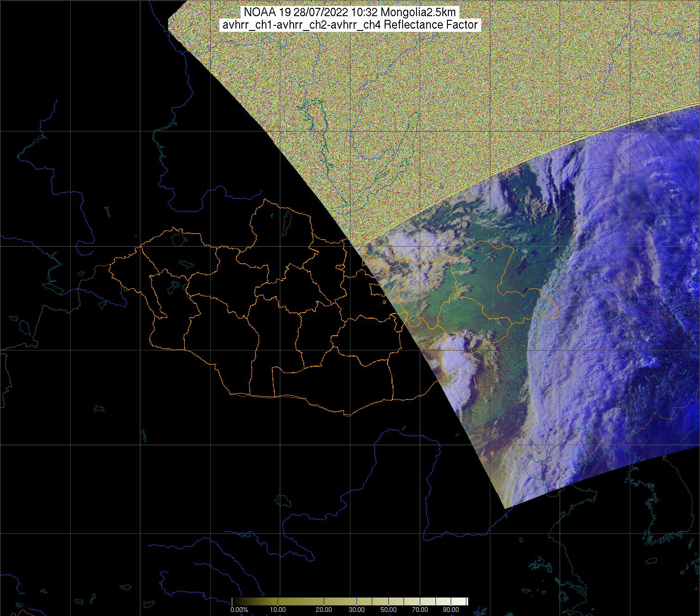Click the avhrr_ch1-avhrr_ch2-avhrr_ch4 Reflectance Factor caption
This screenshot has width=700, height=616.
350,25
